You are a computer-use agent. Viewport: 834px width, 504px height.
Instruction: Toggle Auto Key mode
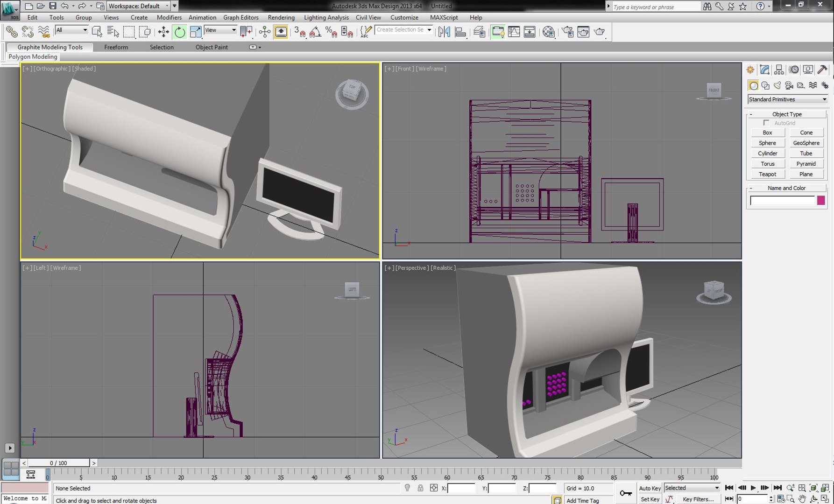click(650, 488)
